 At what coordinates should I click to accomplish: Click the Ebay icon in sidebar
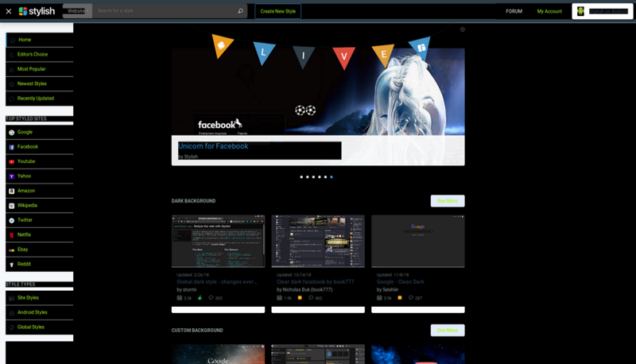point(12,250)
